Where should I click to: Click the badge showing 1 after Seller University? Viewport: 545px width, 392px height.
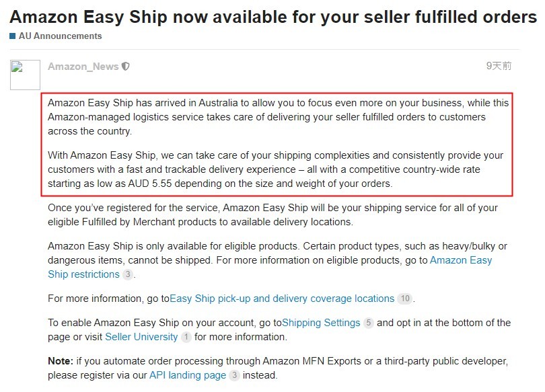click(186, 337)
